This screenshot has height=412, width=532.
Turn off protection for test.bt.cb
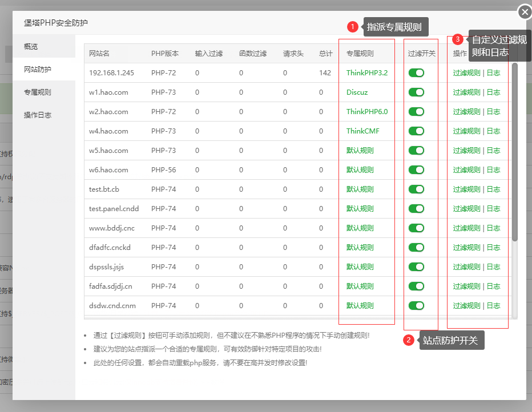416,189
